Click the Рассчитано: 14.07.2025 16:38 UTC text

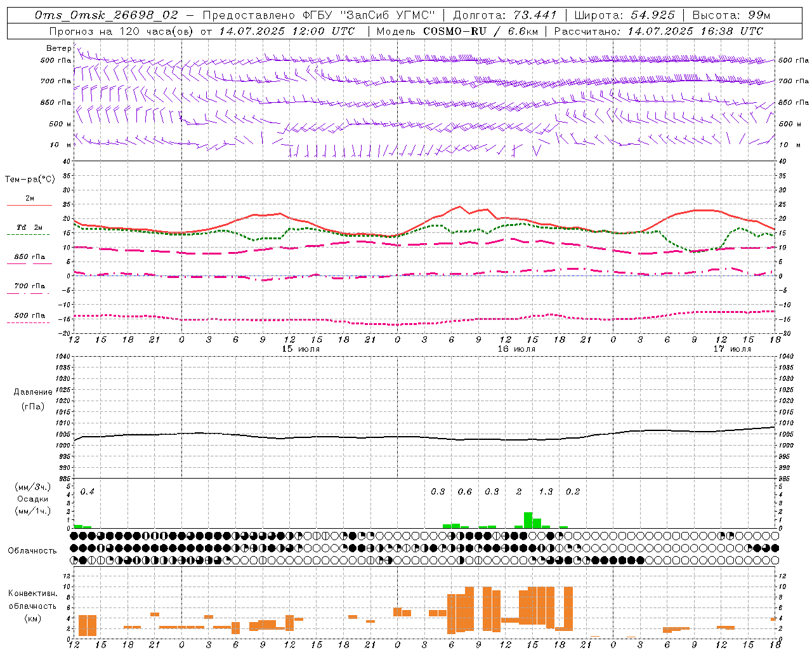click(658, 31)
